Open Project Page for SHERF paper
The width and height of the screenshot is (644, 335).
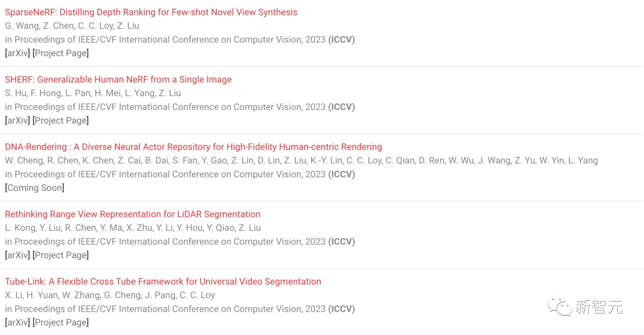point(61,120)
